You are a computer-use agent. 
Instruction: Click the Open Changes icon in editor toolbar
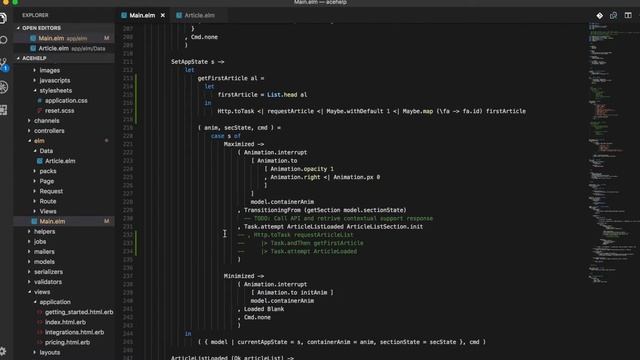613,16
